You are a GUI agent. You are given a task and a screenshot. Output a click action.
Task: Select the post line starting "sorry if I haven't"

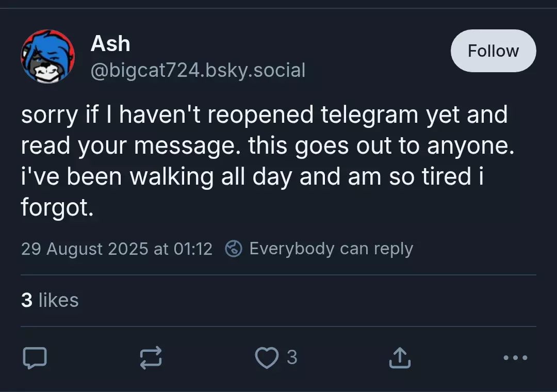pos(264,115)
